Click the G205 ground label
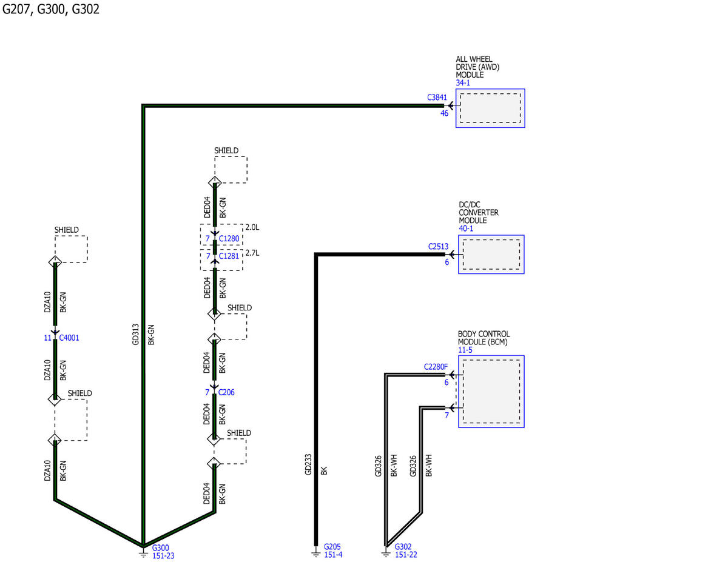This screenshot has height=562, width=728. click(x=332, y=546)
